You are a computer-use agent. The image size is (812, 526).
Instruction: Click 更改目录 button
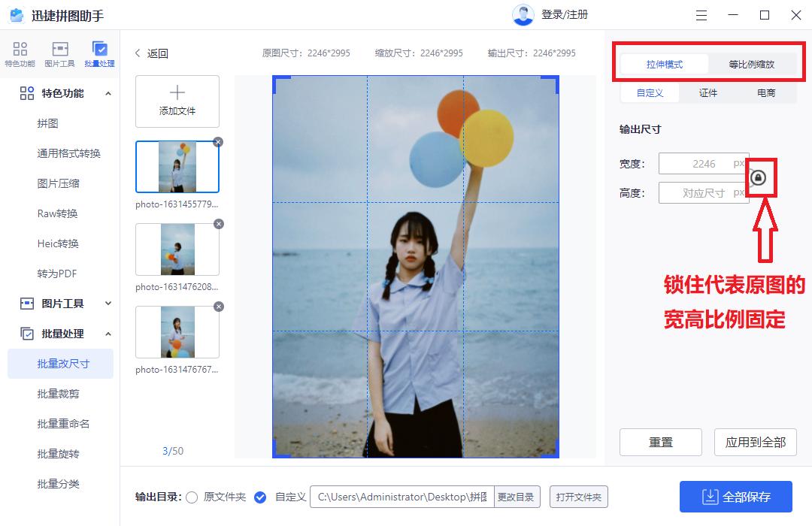coord(516,497)
